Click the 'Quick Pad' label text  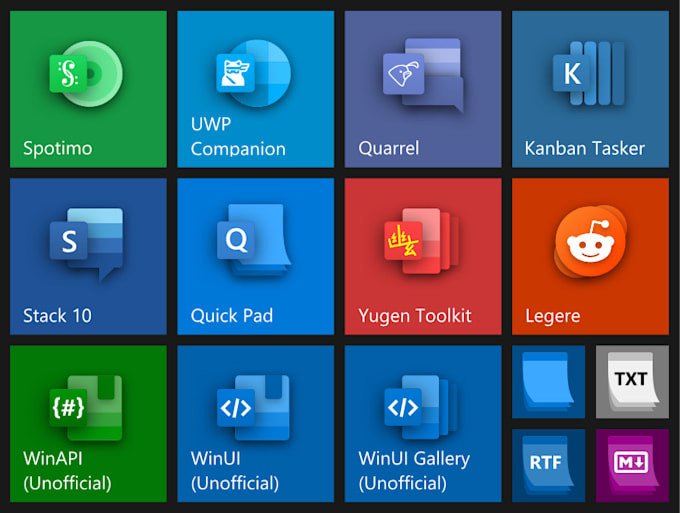(232, 316)
